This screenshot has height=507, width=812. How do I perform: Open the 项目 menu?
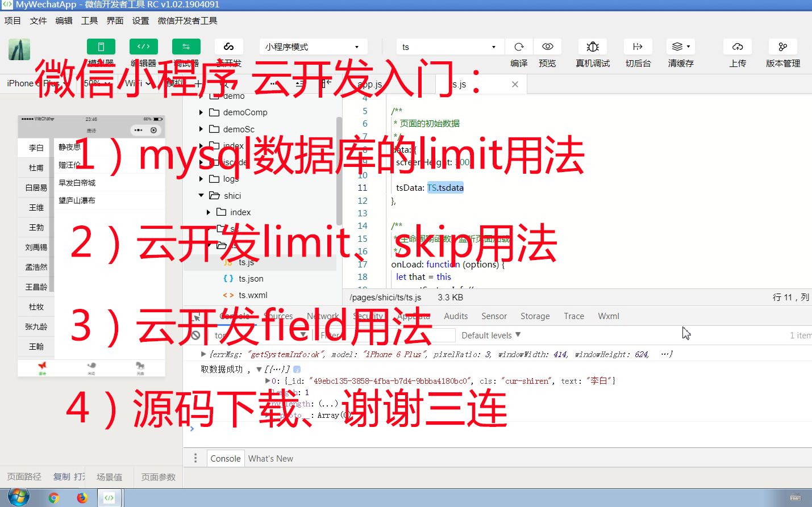pos(13,20)
